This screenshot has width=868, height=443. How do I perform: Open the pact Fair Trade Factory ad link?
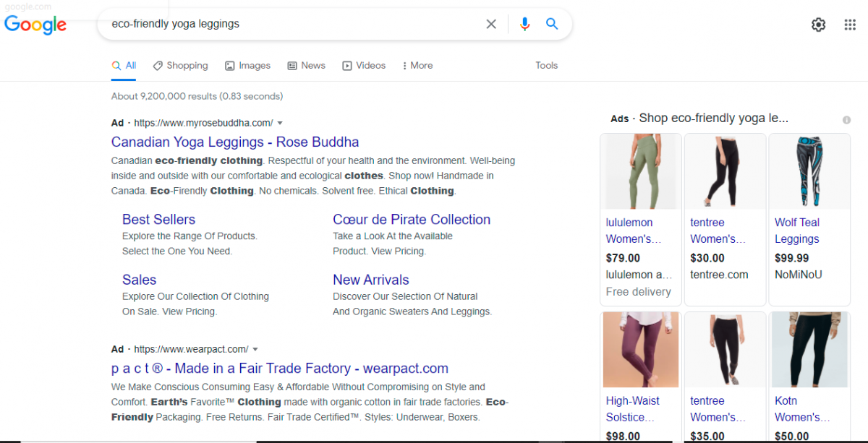280,368
